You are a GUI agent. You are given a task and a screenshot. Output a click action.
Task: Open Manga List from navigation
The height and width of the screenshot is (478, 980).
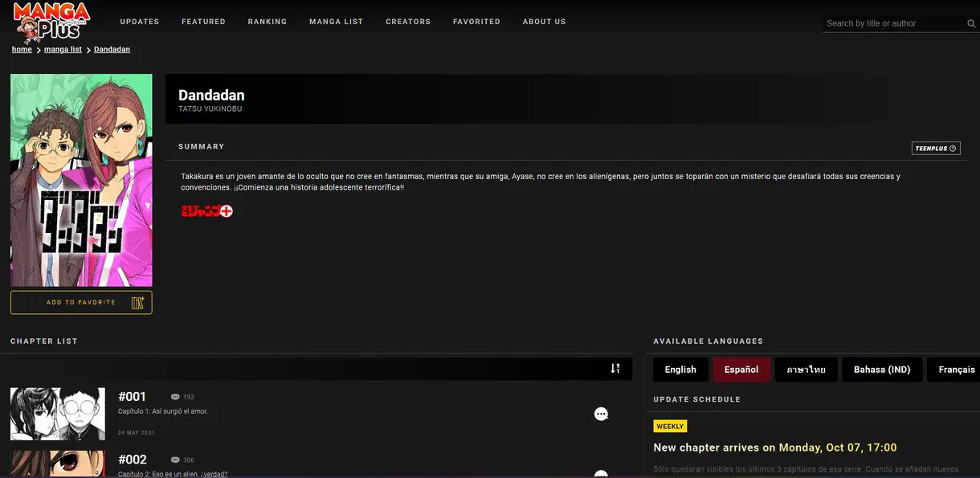[x=337, y=22]
